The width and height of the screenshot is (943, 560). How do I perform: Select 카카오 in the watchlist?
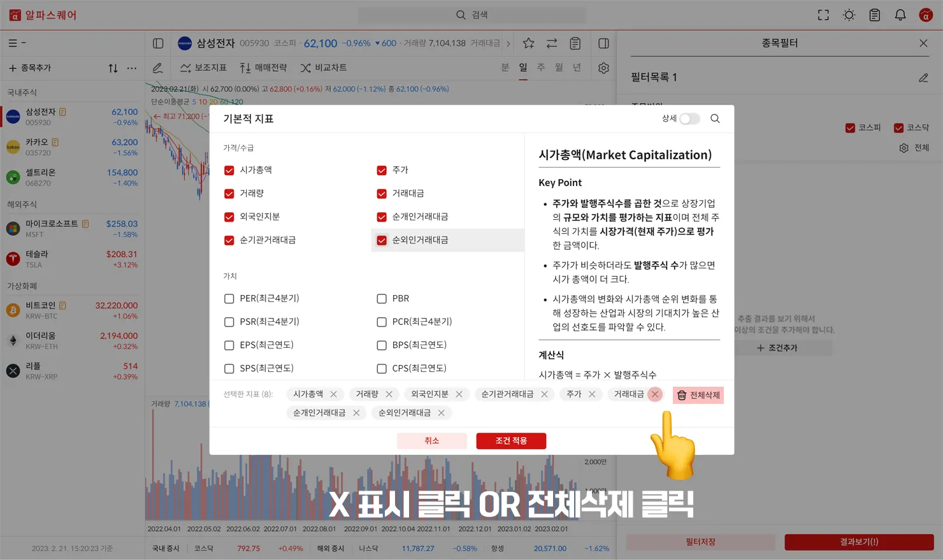[x=73, y=147]
